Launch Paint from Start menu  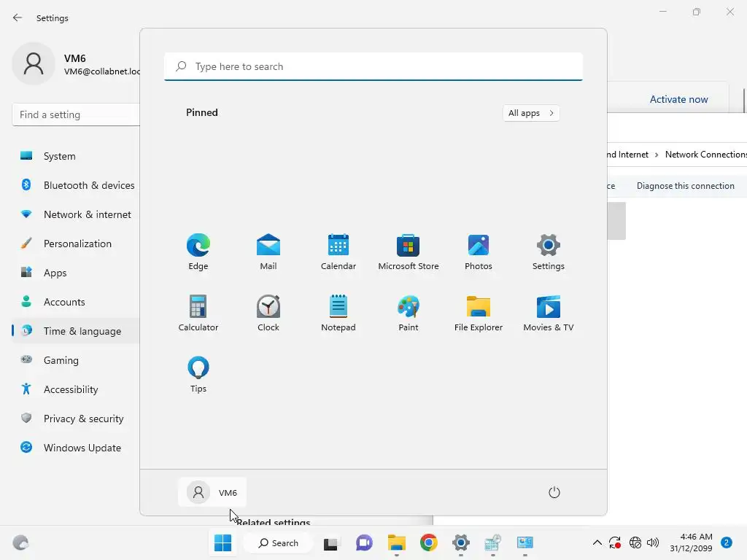409,313
